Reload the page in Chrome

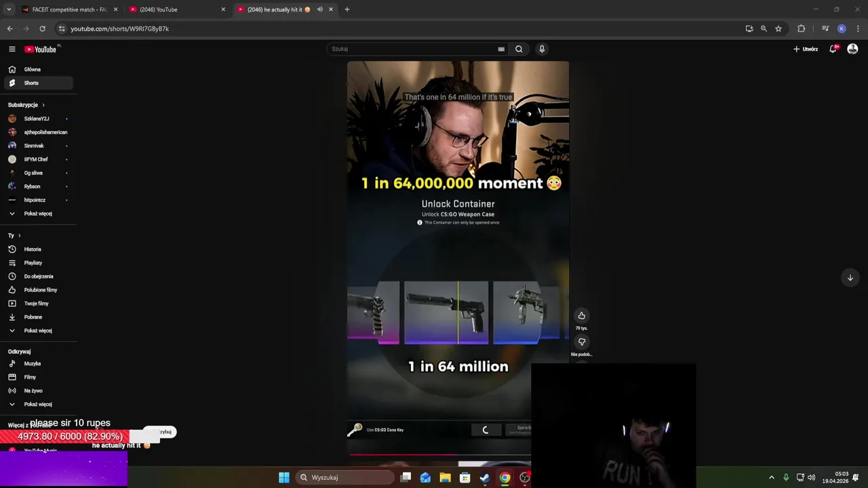(42, 28)
